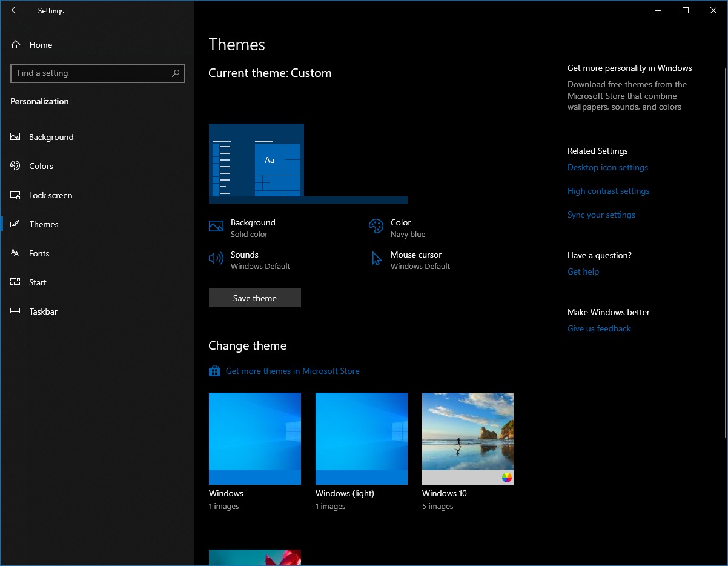The width and height of the screenshot is (728, 566).
Task: Focus the Find a setting search box
Action: (91, 73)
